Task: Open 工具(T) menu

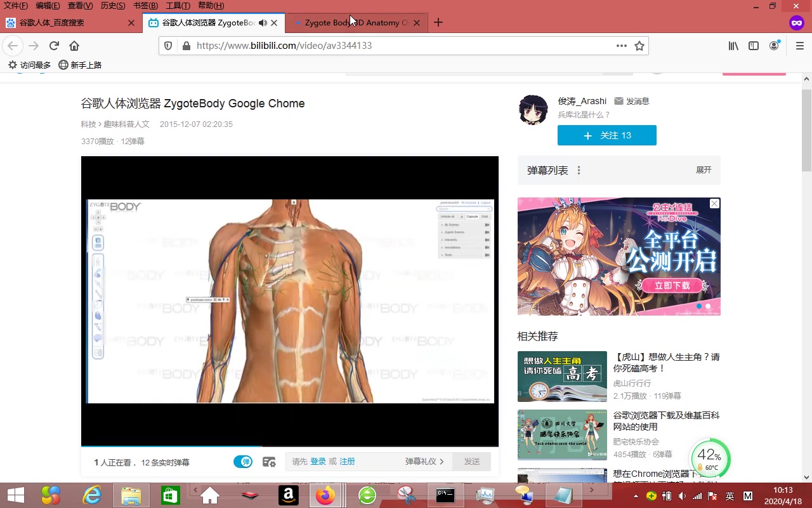Action: click(x=178, y=6)
